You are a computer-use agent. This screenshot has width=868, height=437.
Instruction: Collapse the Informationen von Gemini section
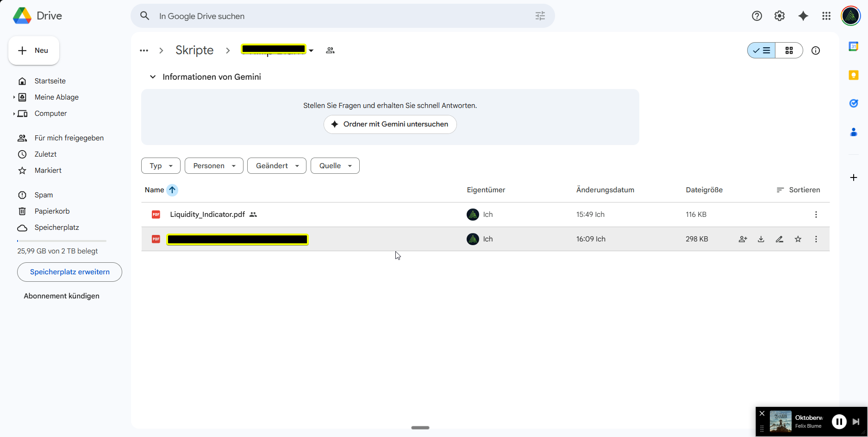click(x=153, y=76)
